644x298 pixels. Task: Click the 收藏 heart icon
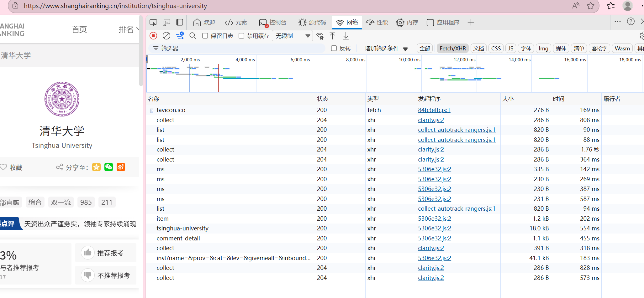[x=3, y=167]
